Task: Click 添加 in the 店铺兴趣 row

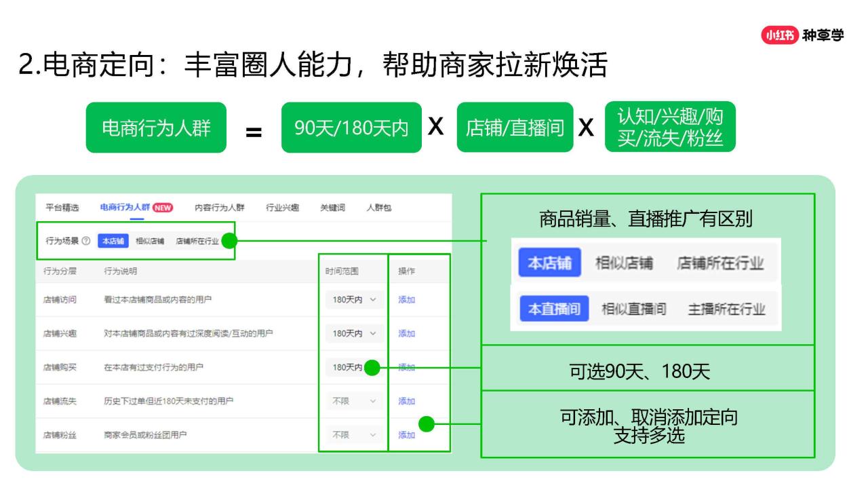Action: 406,333
